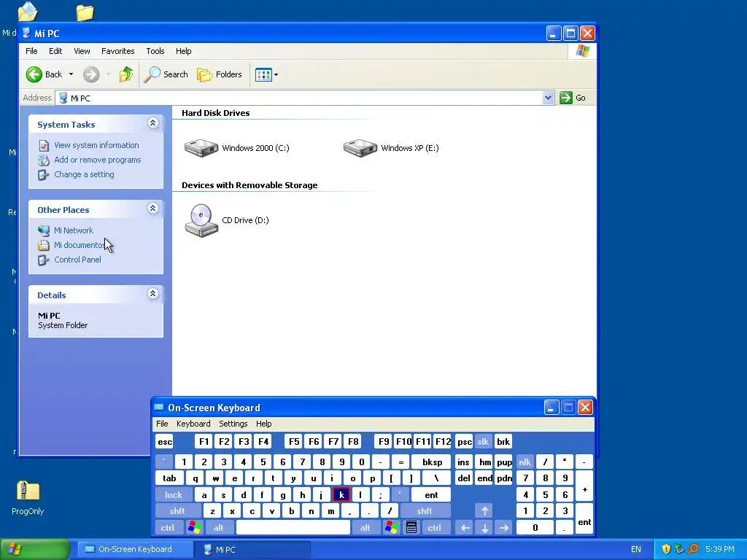Click the green Back arrow icon
The image size is (747, 560).
34,74
